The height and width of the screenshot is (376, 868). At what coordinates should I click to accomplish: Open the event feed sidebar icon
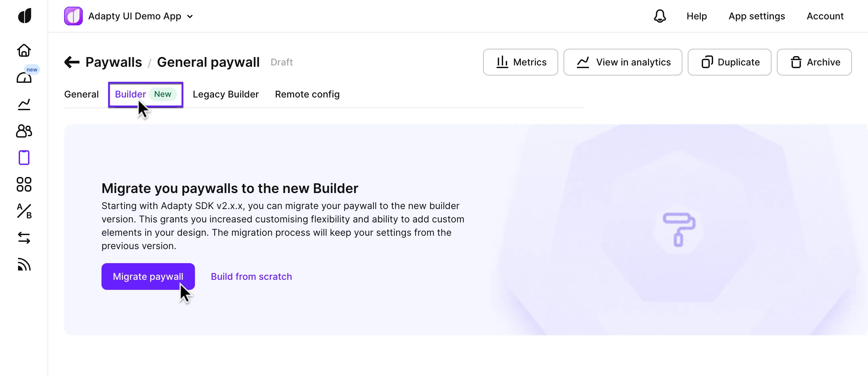click(x=24, y=264)
